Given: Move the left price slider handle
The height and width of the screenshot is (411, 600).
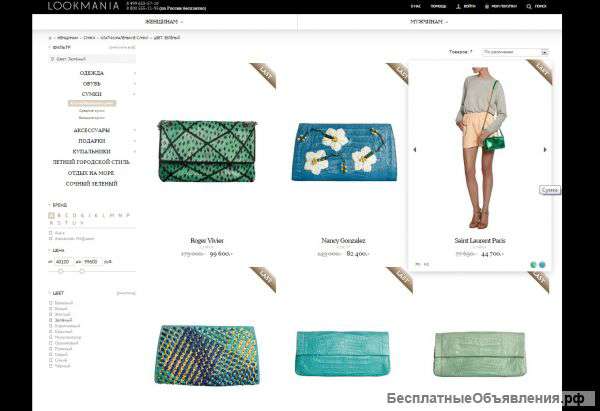Looking at the screenshot, I should [x=60, y=271].
